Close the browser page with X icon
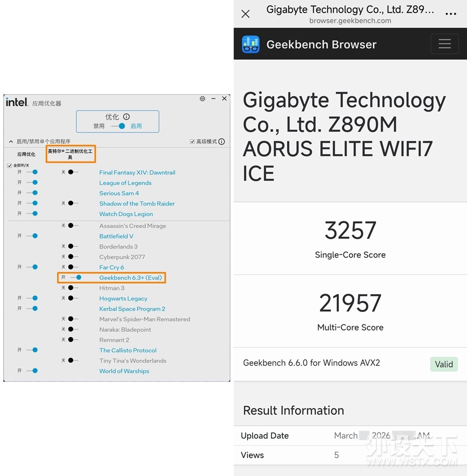Screen dimensions: 467x476 click(x=246, y=14)
